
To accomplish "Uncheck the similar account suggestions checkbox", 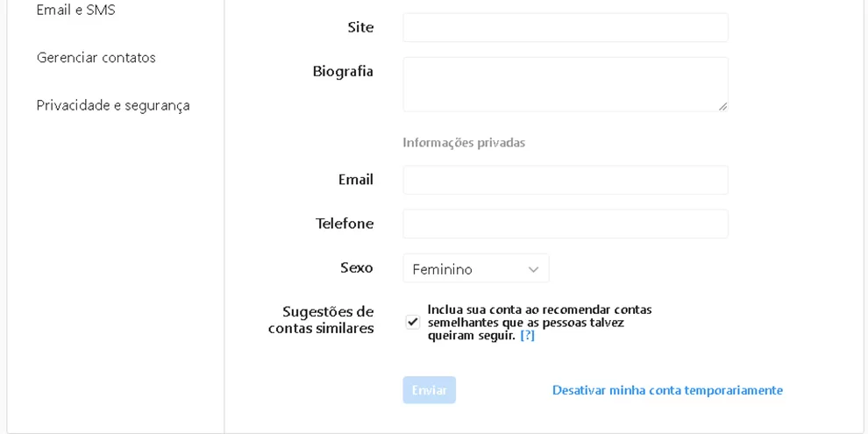I will pos(413,322).
